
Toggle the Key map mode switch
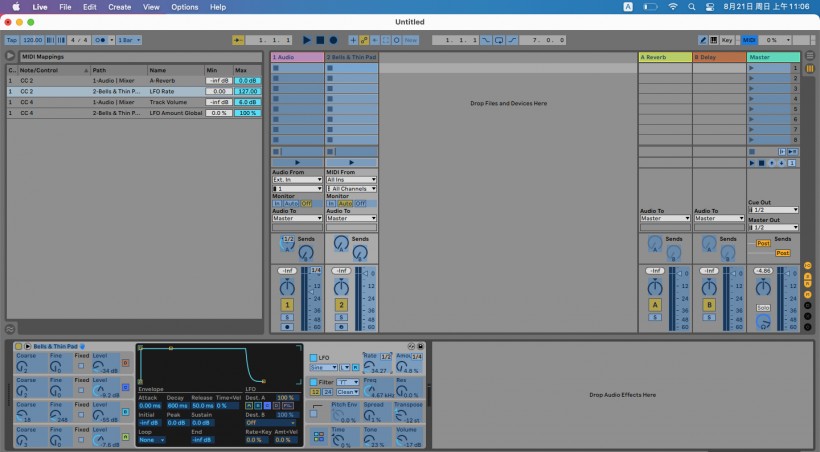tap(726, 40)
